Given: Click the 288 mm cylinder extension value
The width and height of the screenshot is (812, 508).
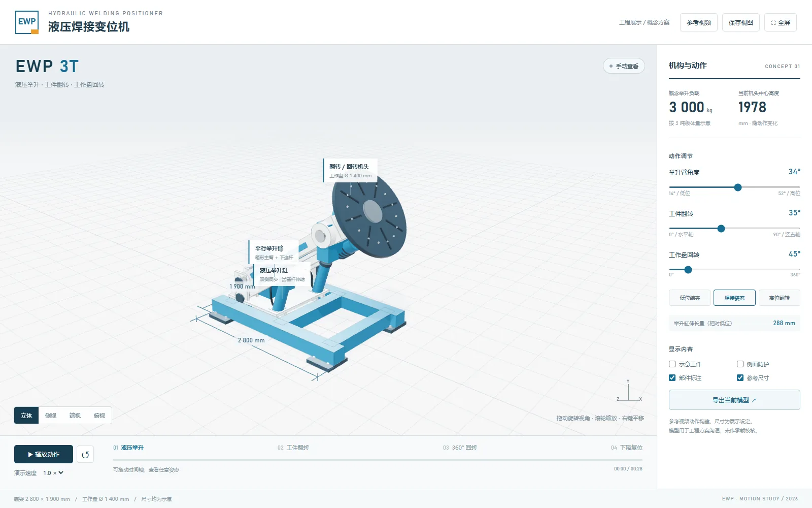Looking at the screenshot, I should (x=784, y=323).
